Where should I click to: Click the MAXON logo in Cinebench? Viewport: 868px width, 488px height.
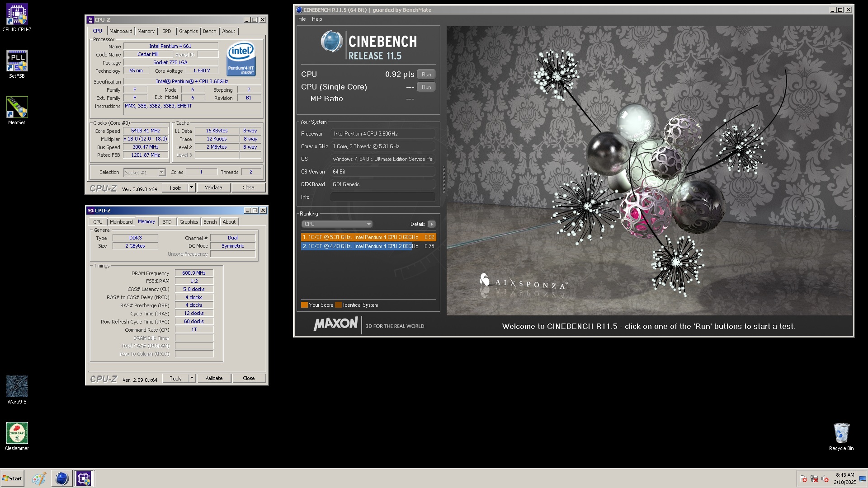[336, 324]
